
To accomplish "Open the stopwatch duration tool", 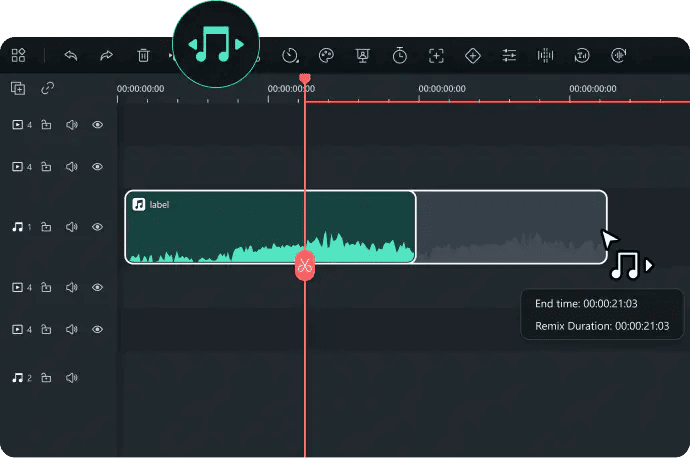I will point(399,56).
